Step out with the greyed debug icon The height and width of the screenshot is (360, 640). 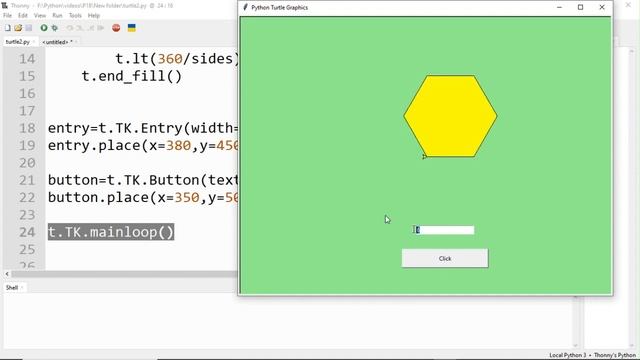pyautogui.click(x=90, y=28)
